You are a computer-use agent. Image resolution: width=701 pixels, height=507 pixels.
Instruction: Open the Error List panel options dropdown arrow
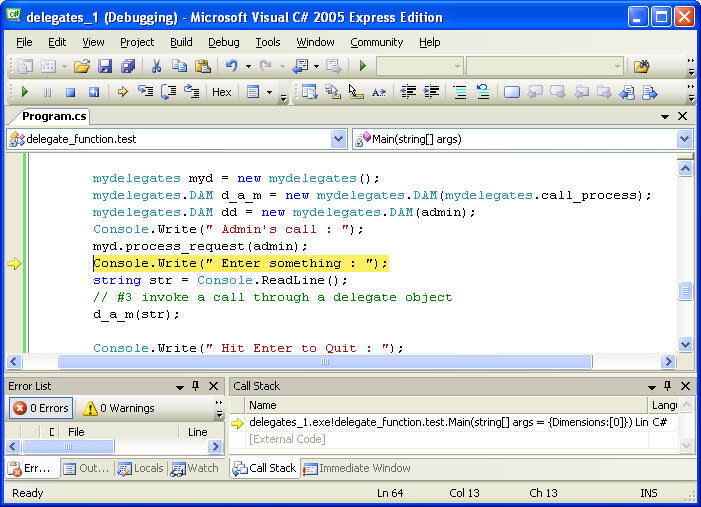coord(180,386)
